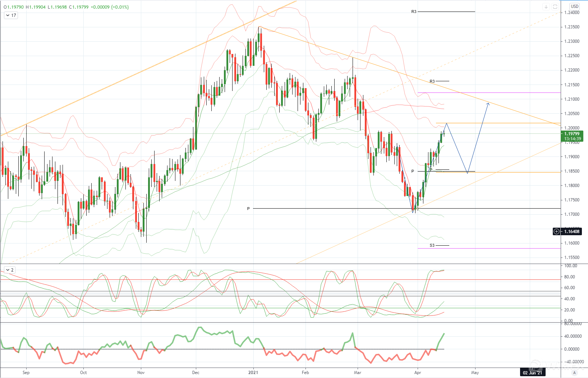Click the 1.20000 price scale label

pos(572,128)
